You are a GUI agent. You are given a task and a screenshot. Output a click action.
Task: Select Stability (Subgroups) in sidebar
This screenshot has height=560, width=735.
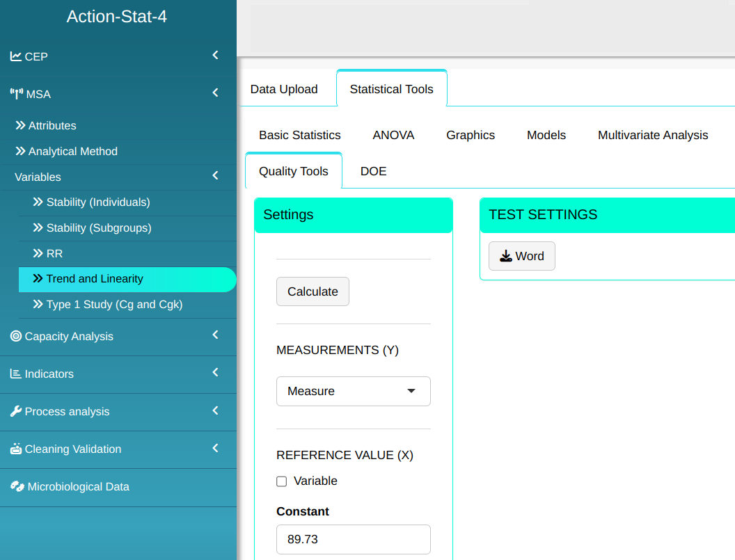pyautogui.click(x=99, y=227)
